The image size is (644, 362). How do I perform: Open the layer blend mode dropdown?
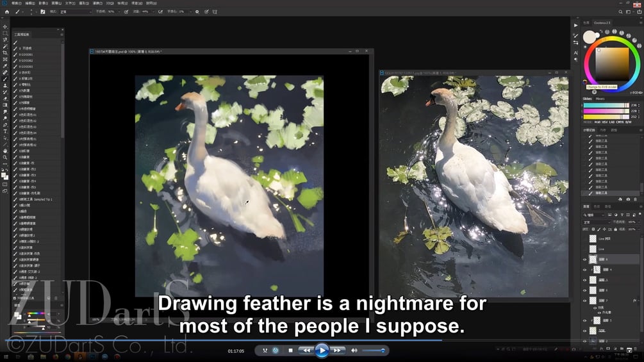tap(597, 222)
